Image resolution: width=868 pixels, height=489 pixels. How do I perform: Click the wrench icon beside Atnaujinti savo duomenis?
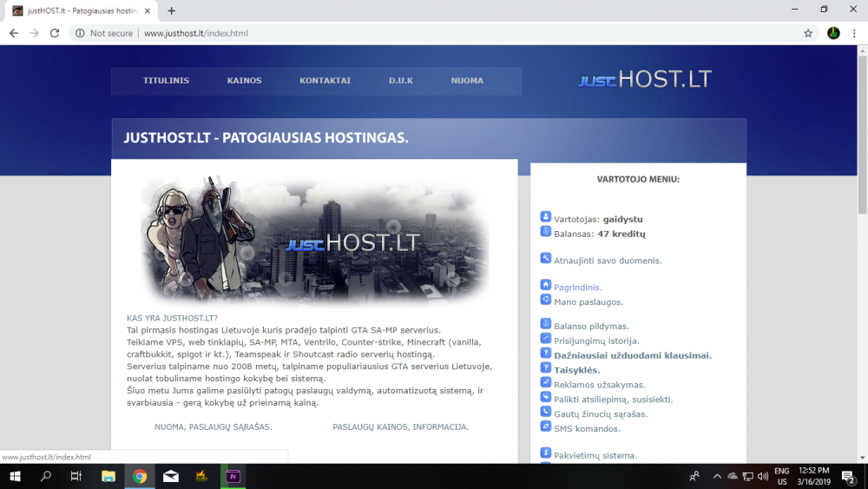(545, 258)
